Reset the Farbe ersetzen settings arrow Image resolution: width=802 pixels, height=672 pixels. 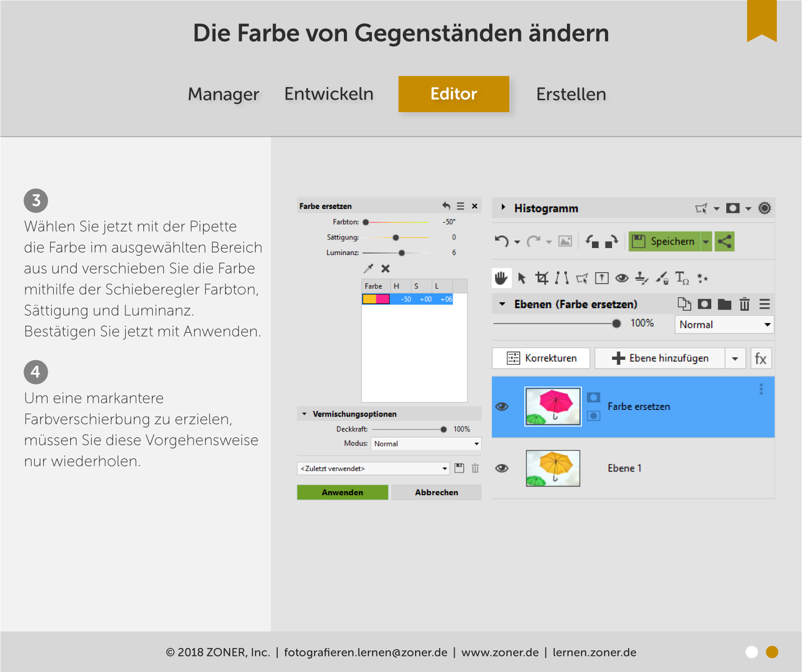coord(446,206)
